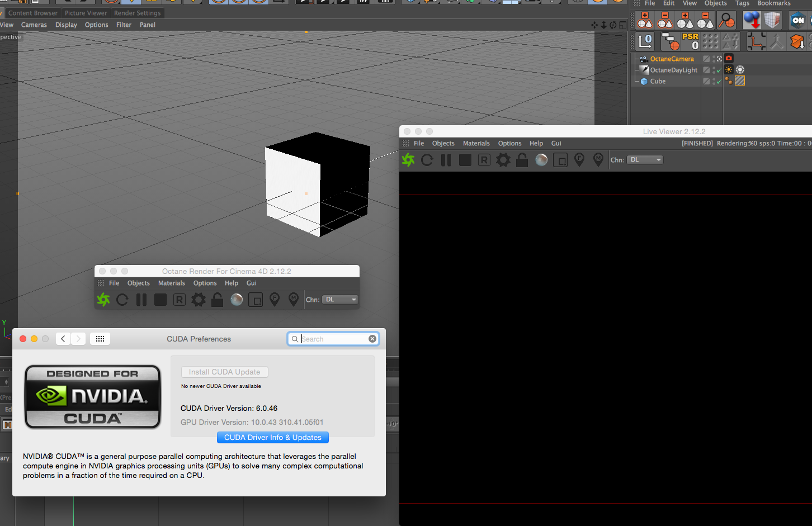Stop render in the Octane Render For Cinema 4D window
The height and width of the screenshot is (526, 812).
[x=160, y=300]
